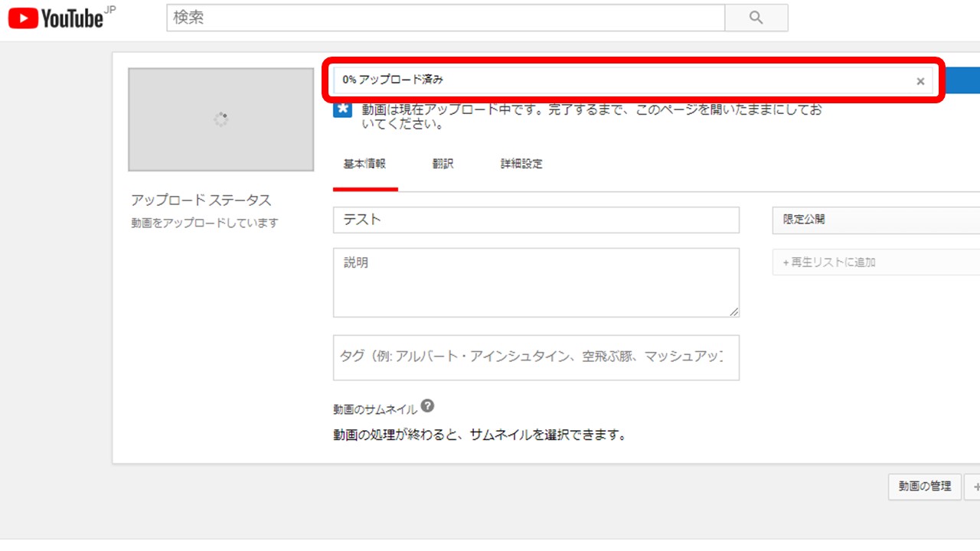Click the 動画をアップロードしています status text

pyautogui.click(x=204, y=223)
